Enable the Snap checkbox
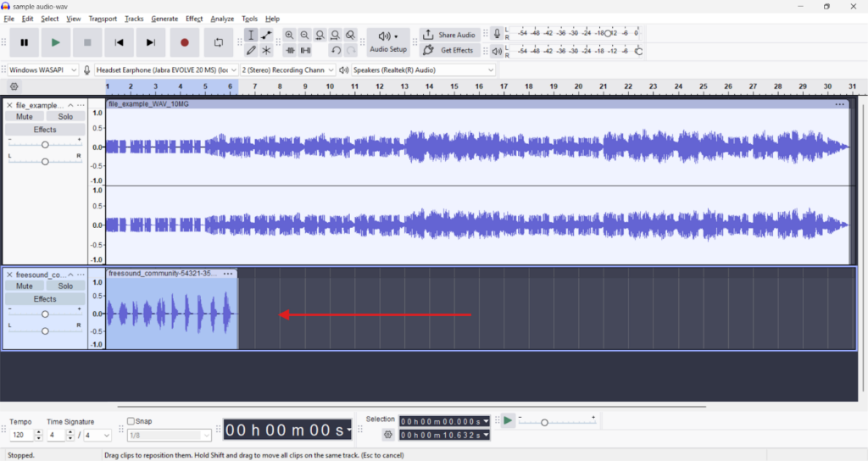The width and height of the screenshot is (868, 461). (131, 421)
